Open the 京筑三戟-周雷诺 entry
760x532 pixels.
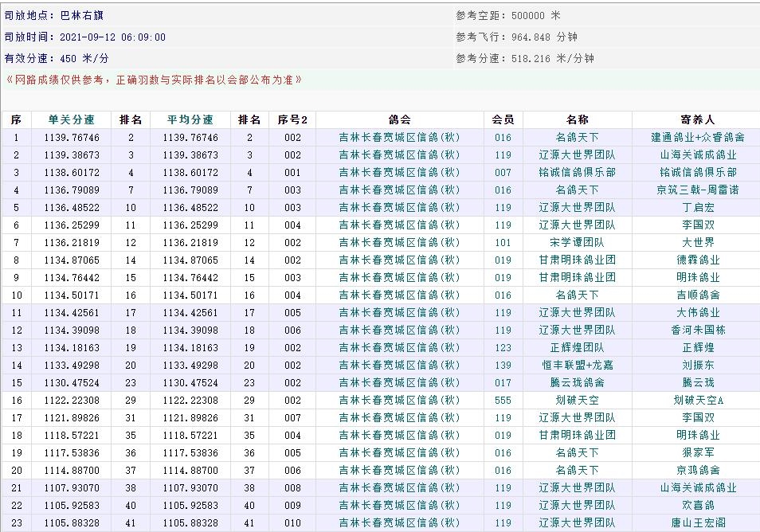tap(698, 190)
